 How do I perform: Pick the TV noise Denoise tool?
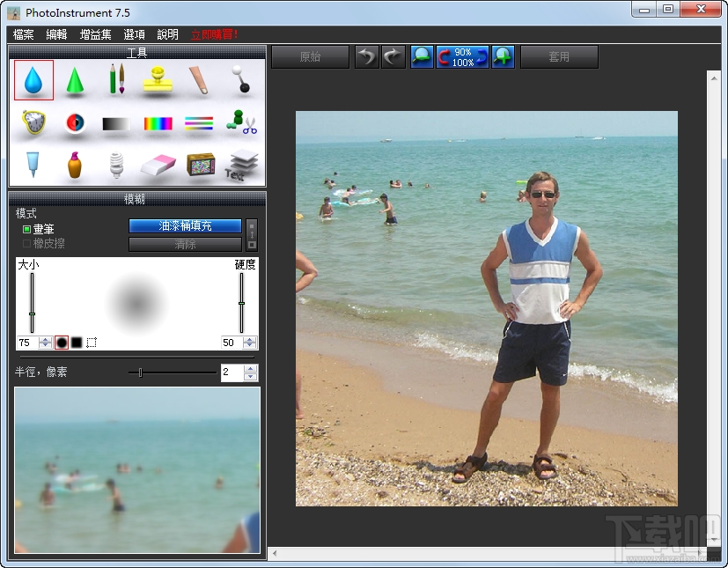click(201, 165)
